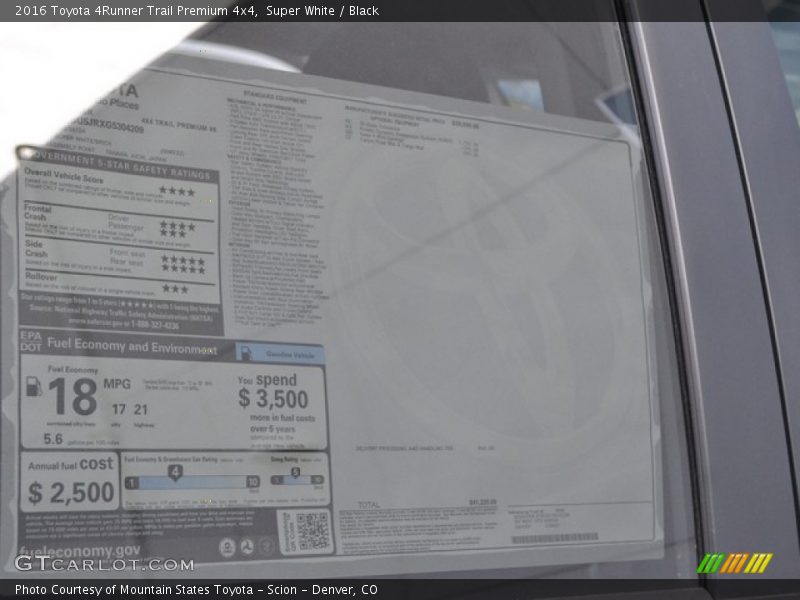
Task: Click the three stars in Rollover row
Action: 176,289
